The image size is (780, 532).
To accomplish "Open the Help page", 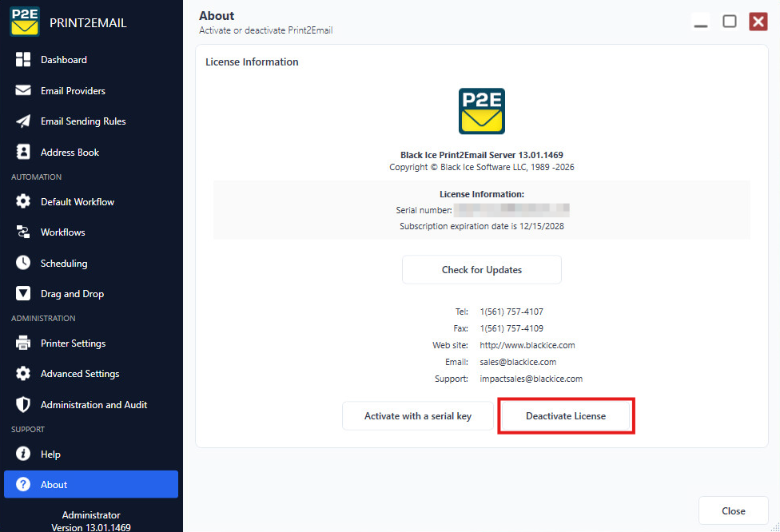I will 91,454.
